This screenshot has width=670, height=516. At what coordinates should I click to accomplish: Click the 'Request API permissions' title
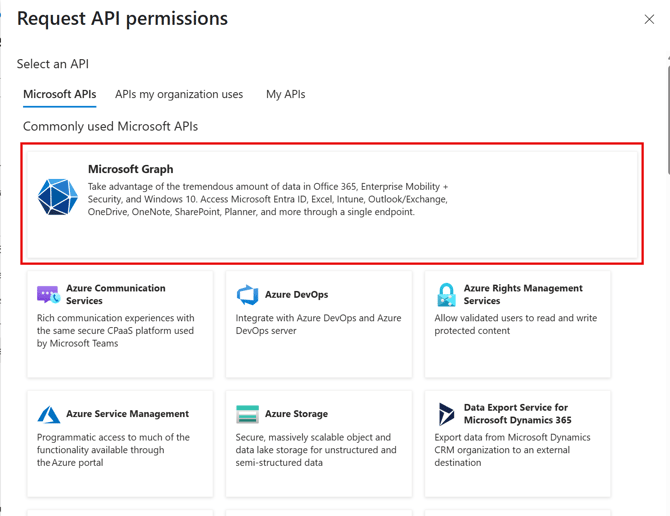click(122, 19)
